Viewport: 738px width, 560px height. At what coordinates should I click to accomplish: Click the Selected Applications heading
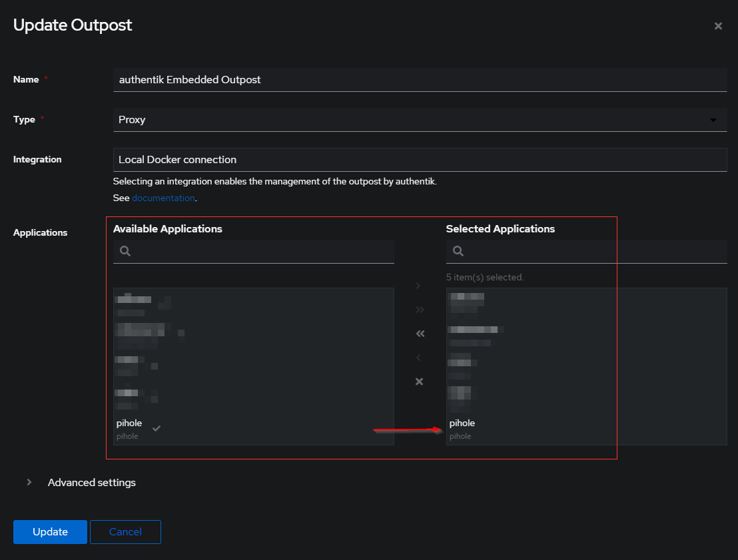coord(500,228)
